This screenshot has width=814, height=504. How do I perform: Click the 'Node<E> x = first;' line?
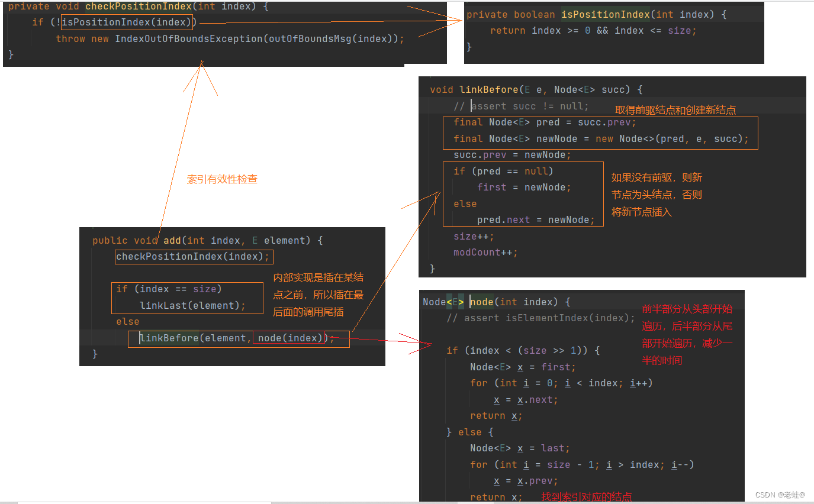tap(523, 367)
